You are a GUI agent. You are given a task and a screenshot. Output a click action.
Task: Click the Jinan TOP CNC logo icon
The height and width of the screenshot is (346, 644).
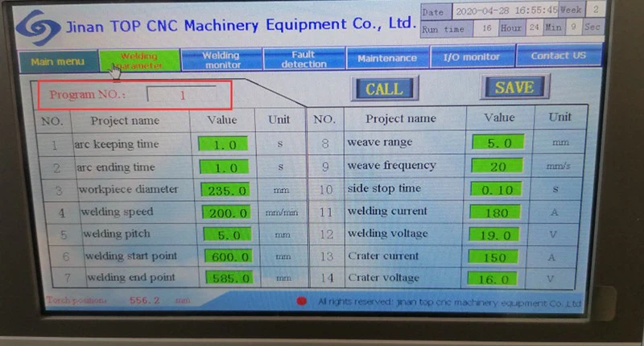pyautogui.click(x=36, y=27)
